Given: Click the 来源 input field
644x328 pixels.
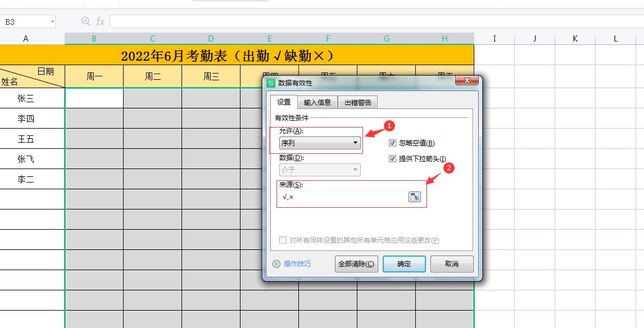Looking at the screenshot, I should [343, 197].
